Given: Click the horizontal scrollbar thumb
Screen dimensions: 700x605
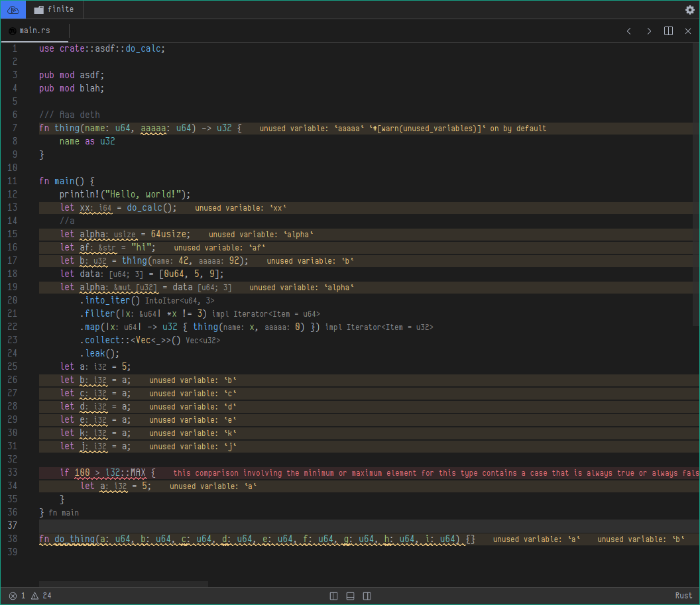Looking at the screenshot, I should [x=124, y=584].
